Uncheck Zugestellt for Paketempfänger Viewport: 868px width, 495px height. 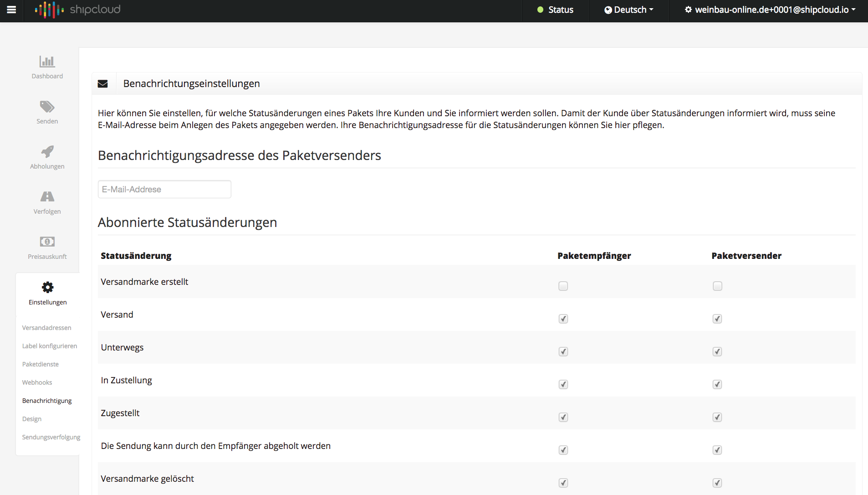(563, 417)
